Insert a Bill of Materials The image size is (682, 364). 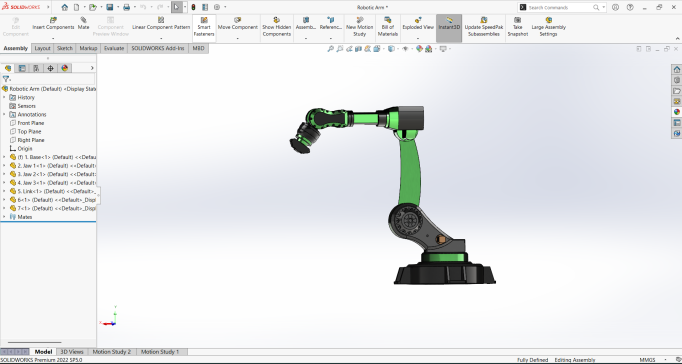click(x=388, y=27)
